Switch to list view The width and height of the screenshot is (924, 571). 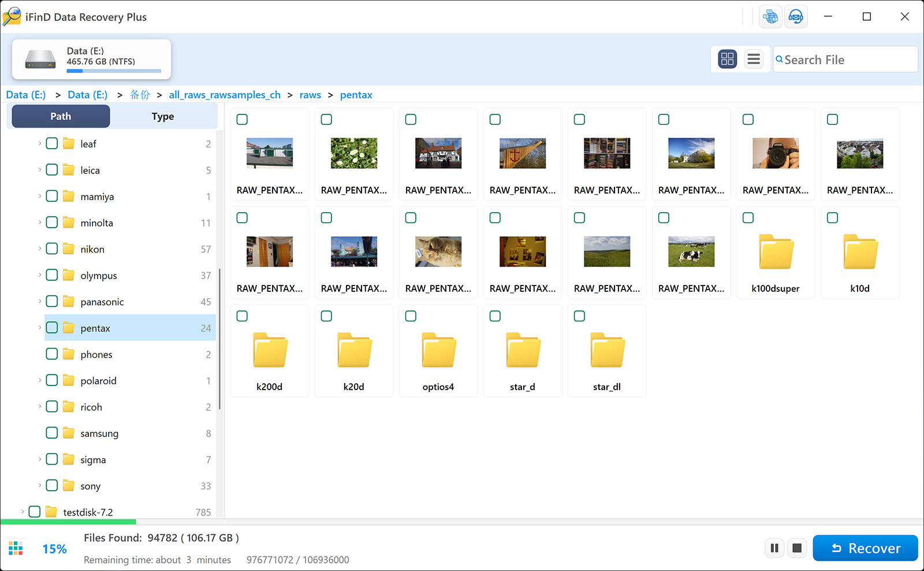point(754,59)
